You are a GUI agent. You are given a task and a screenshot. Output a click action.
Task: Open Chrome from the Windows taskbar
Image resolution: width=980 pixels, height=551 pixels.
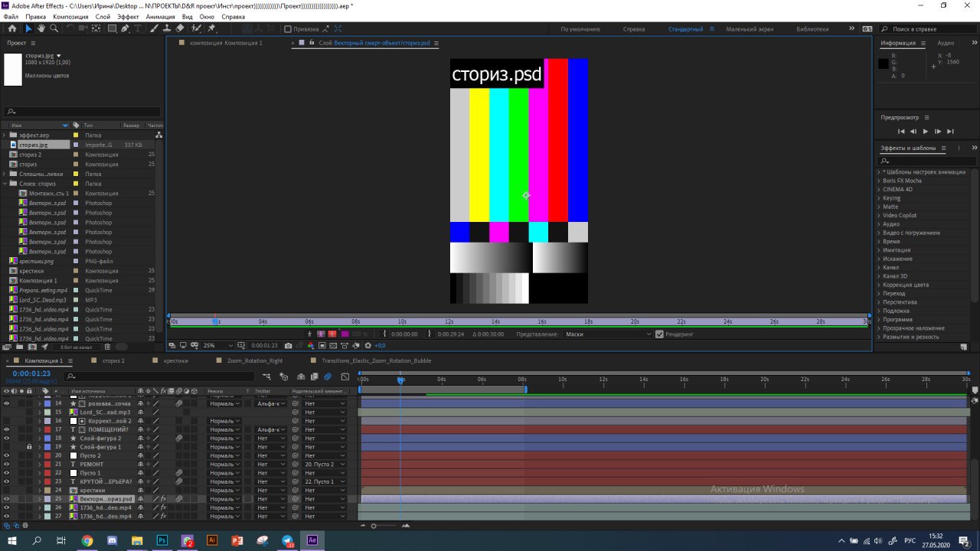[x=87, y=540]
